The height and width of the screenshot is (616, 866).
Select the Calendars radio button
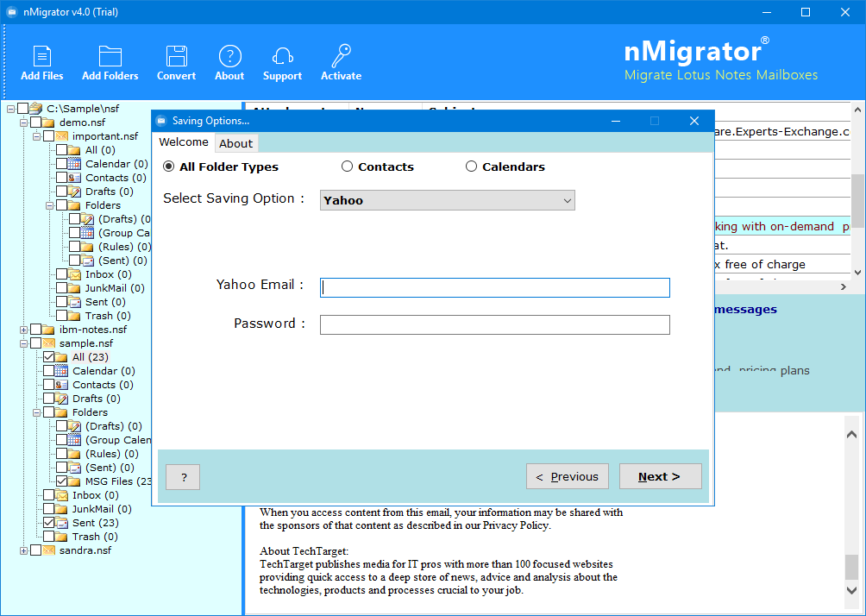(x=471, y=167)
